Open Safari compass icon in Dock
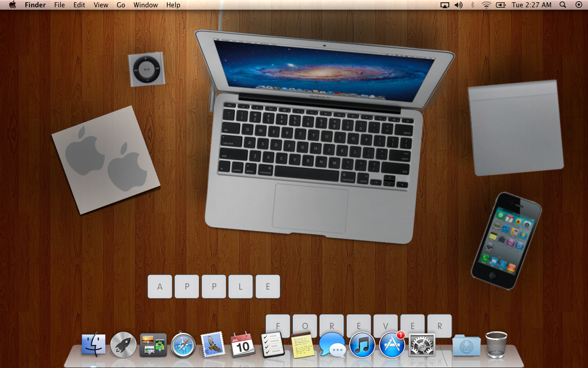 click(183, 345)
